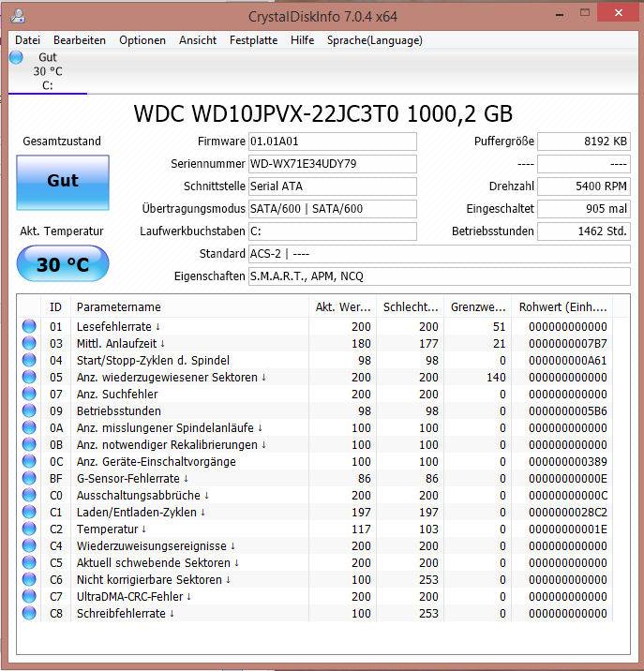Close the CrystalDiskInfo window

point(619,13)
